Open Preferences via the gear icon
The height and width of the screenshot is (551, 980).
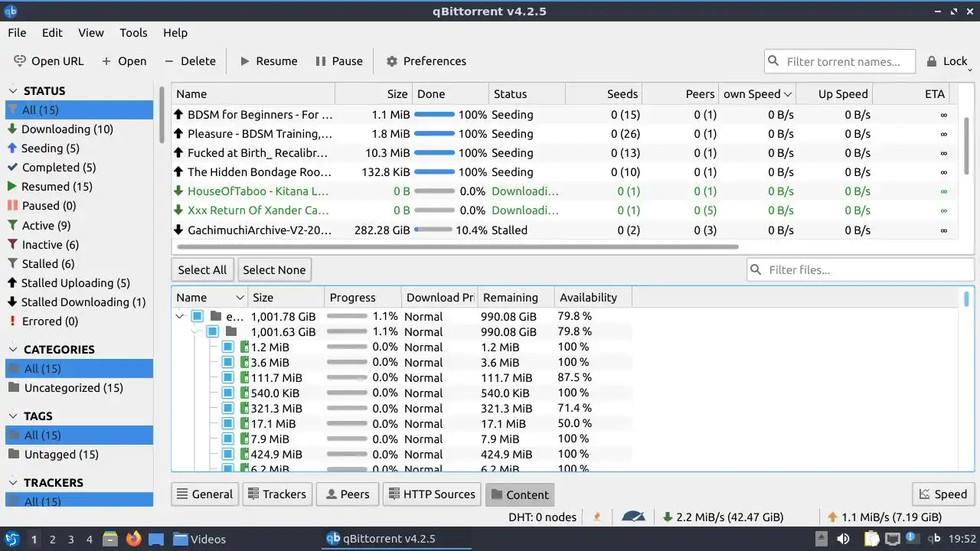coord(392,61)
